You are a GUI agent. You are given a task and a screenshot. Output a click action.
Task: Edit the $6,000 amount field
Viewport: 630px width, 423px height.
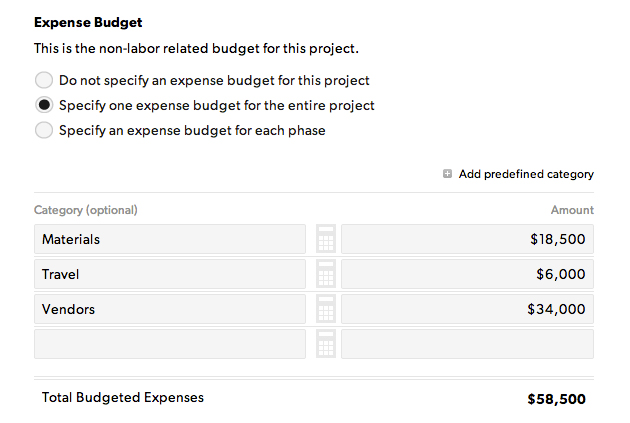click(467, 274)
